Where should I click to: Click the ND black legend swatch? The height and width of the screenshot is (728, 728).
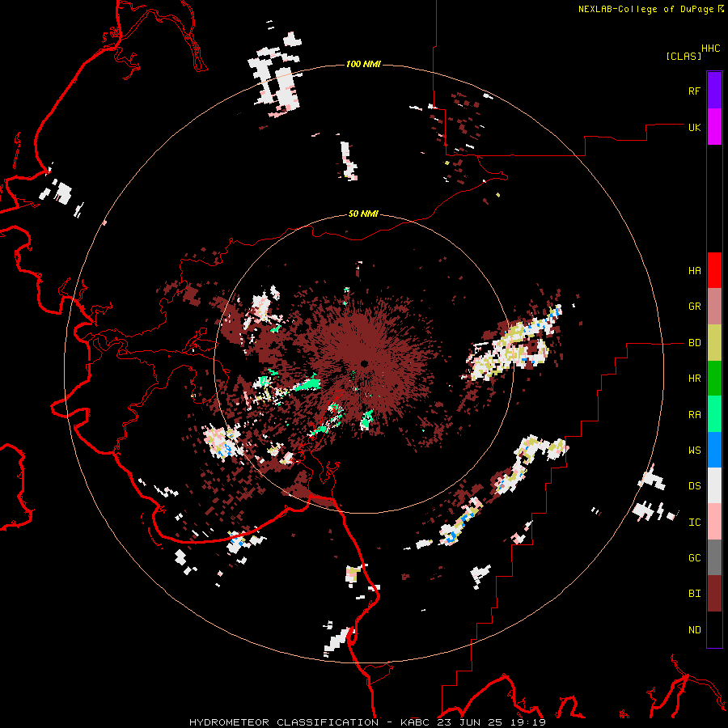coord(714,629)
